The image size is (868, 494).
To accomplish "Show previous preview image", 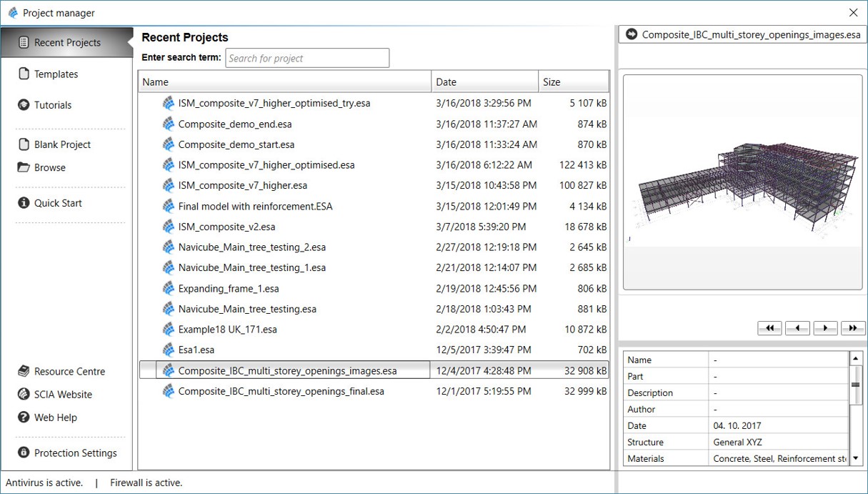I will [x=797, y=328].
